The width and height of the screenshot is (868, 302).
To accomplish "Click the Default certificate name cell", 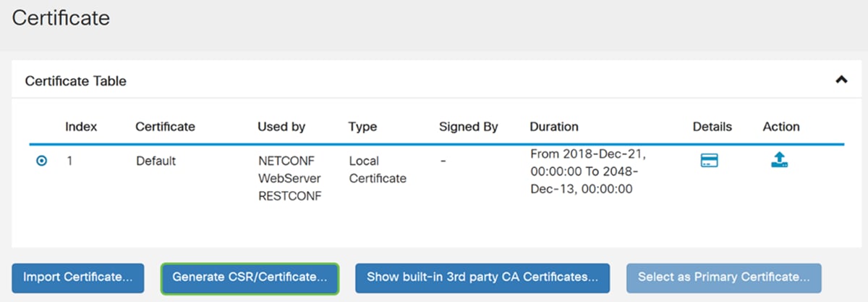I will [x=156, y=162].
